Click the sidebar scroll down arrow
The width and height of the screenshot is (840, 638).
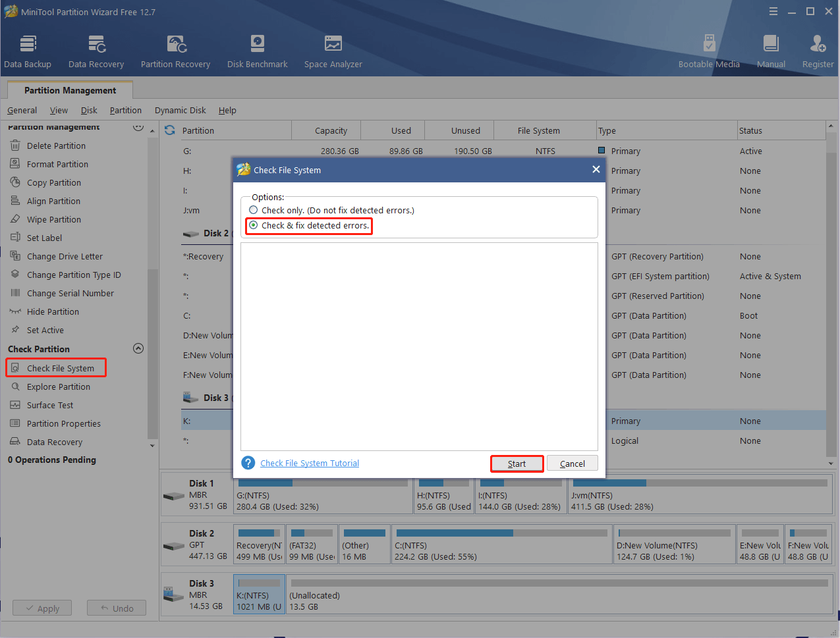coord(153,446)
